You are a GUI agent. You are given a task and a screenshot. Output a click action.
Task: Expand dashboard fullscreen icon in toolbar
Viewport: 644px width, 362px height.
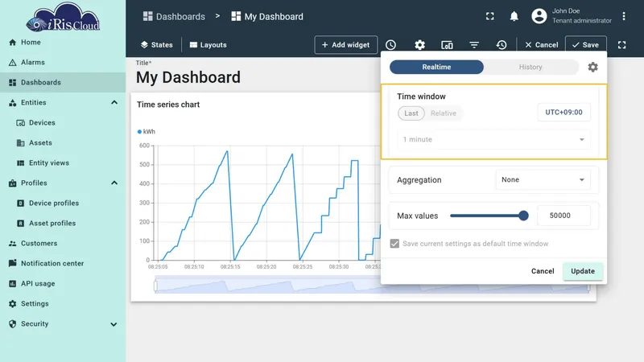point(621,45)
